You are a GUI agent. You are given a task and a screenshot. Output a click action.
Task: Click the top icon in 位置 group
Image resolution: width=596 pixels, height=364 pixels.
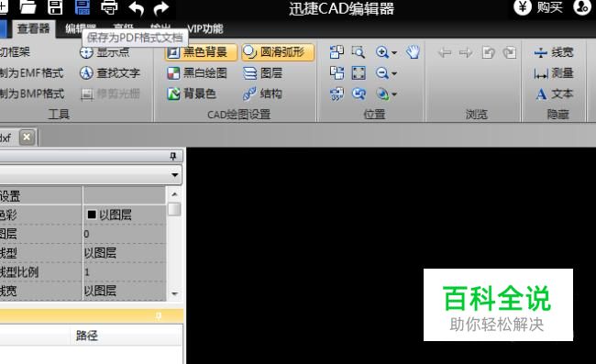pos(337,52)
